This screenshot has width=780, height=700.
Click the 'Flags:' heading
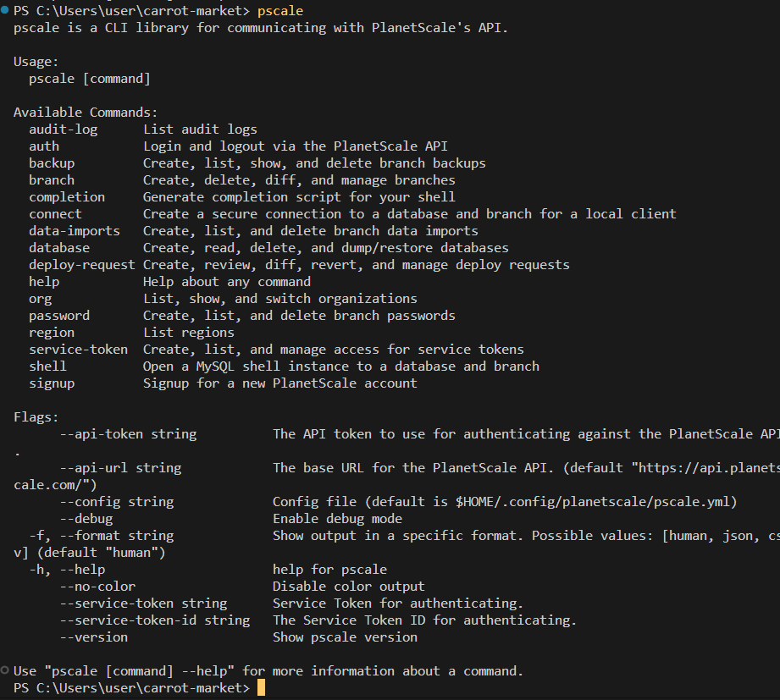pyautogui.click(x=36, y=417)
